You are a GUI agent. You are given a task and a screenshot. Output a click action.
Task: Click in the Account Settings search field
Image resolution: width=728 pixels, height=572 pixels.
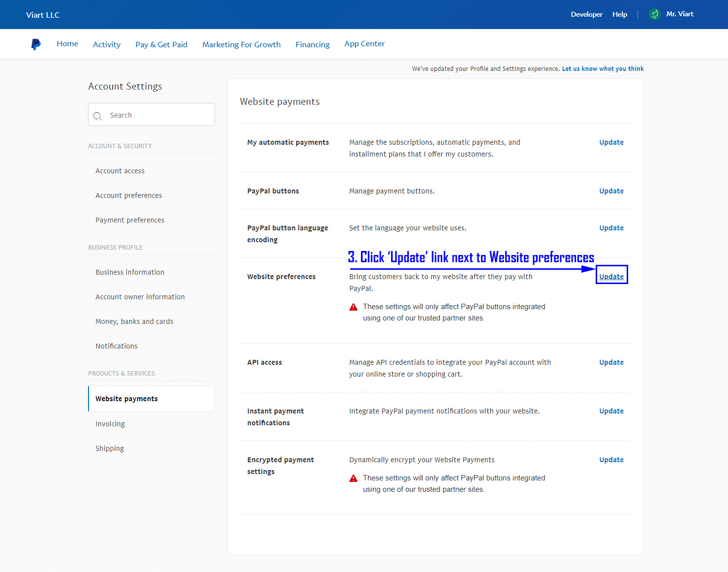click(x=152, y=115)
